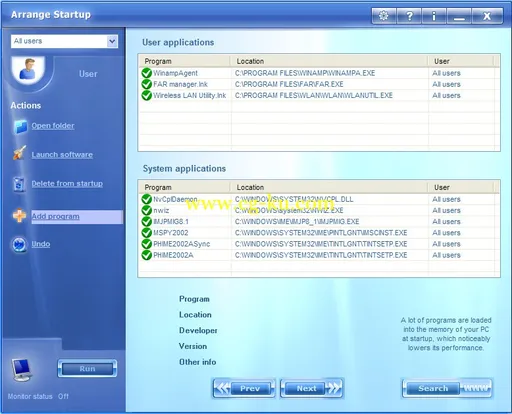Open help with the question mark button
This screenshot has width=512, height=414.
[409, 16]
